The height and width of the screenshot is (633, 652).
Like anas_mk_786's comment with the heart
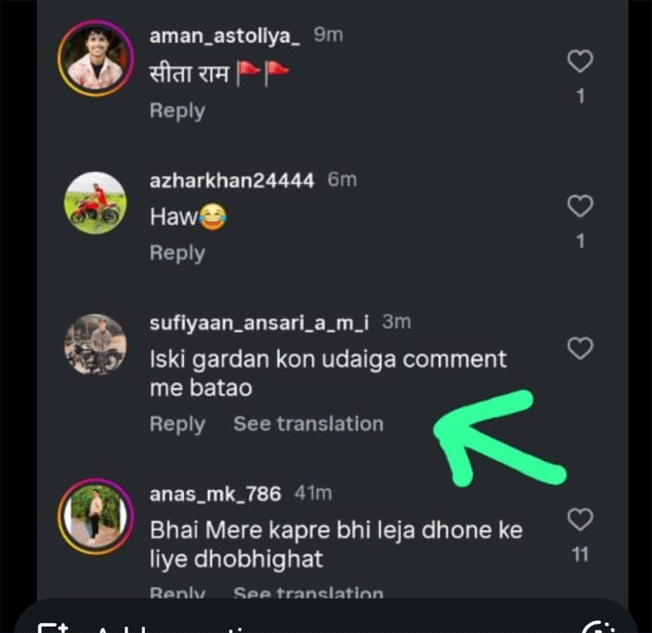pos(580,519)
